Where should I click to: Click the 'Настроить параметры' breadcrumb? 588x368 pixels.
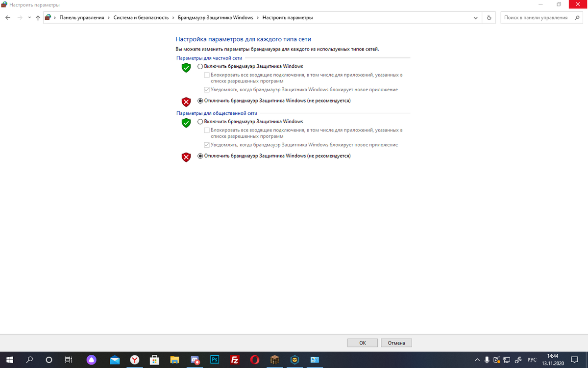pyautogui.click(x=288, y=18)
